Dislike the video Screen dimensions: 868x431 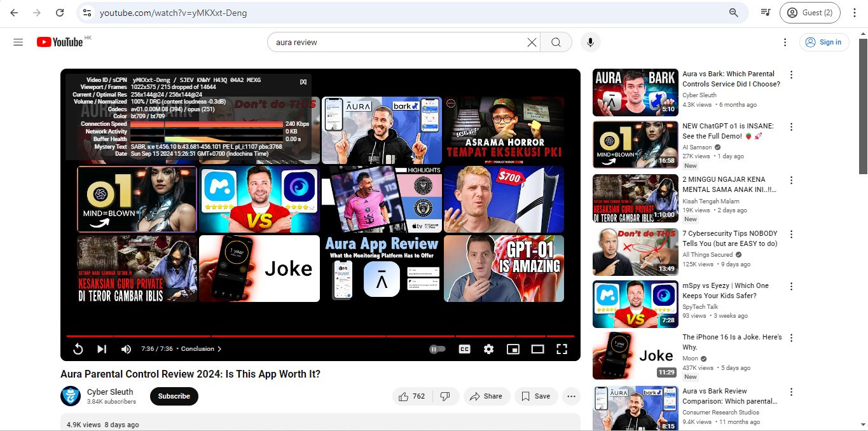445,396
